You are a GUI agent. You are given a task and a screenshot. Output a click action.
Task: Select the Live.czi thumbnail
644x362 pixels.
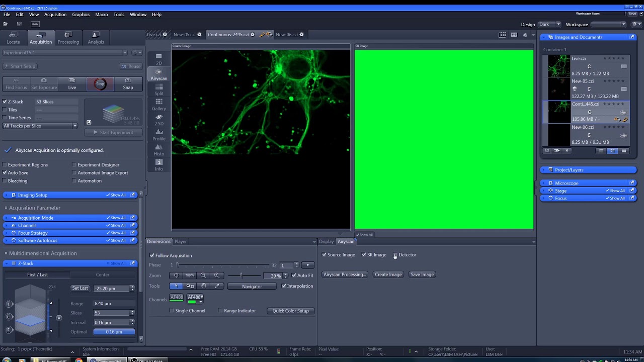[x=558, y=66]
